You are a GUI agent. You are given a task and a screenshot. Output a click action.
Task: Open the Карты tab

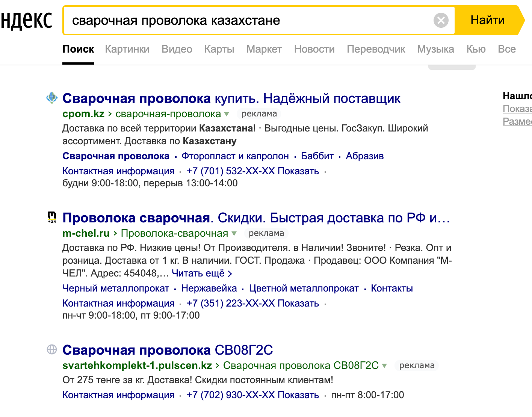(219, 49)
